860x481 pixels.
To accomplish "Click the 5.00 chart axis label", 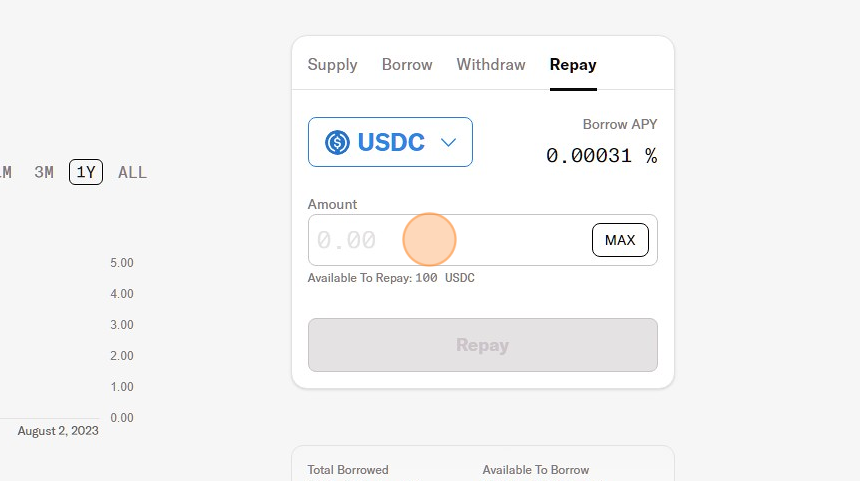I will click(122, 263).
